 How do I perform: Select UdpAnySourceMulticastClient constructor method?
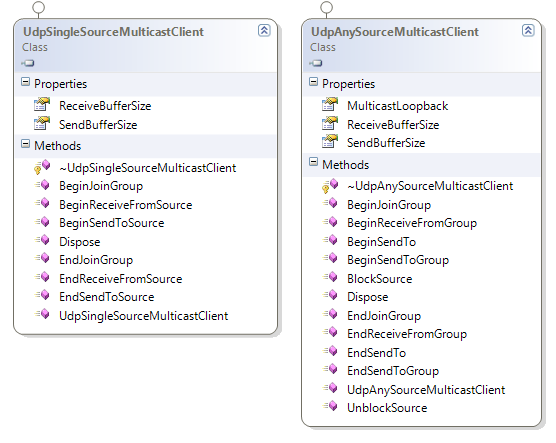tap(426, 389)
